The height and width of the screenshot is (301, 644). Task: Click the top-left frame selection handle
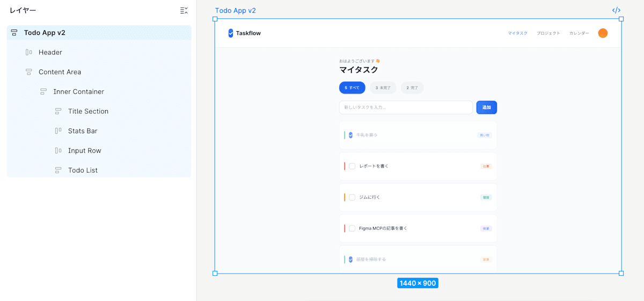[215, 19]
